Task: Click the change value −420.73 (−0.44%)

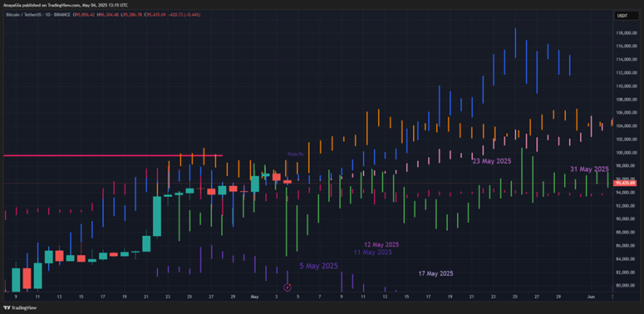Action: 184,14
